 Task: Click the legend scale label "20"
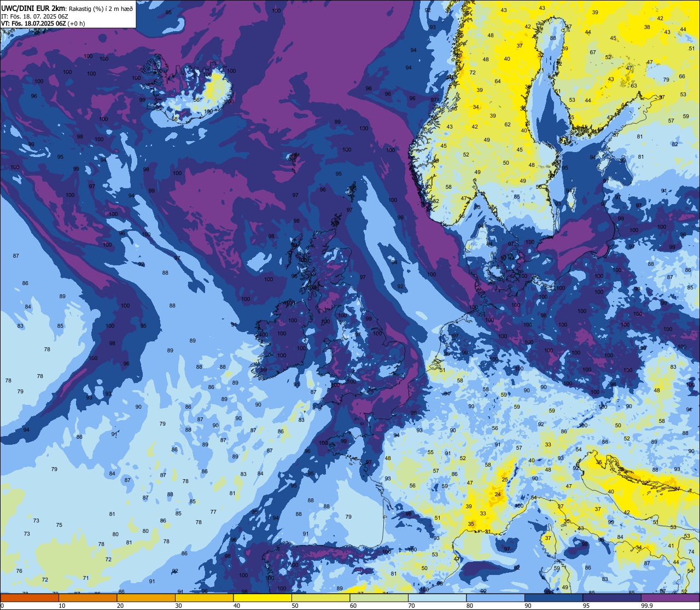coord(120,606)
